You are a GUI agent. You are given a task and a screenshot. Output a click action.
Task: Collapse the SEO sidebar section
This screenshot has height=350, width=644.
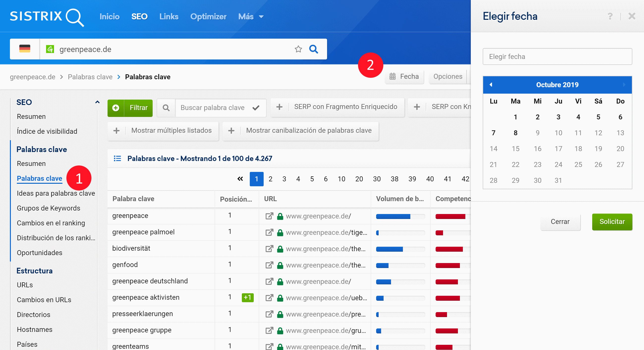pyautogui.click(x=97, y=102)
